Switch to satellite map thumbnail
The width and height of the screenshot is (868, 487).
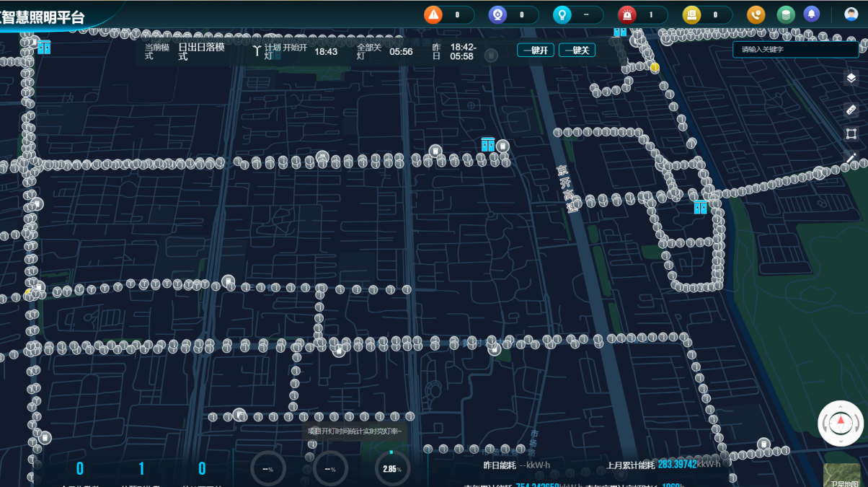coord(842,476)
